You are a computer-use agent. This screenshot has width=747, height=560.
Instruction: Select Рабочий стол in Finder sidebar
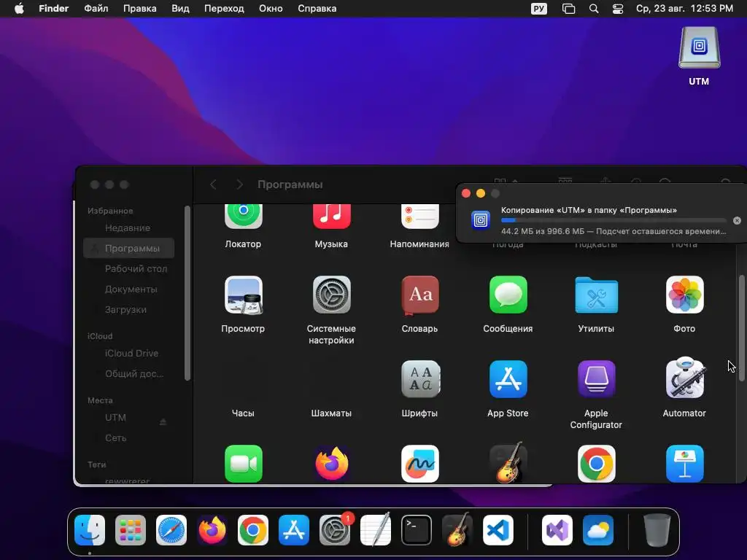(128, 268)
